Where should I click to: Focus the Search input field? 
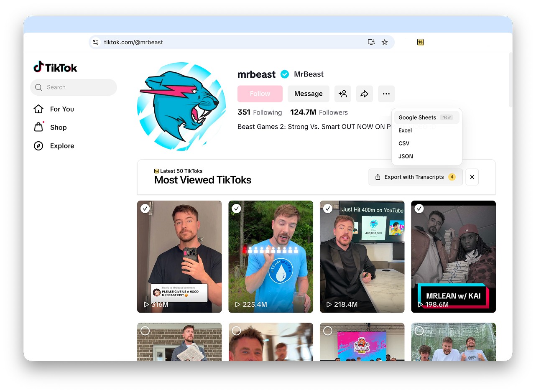pyautogui.click(x=74, y=87)
